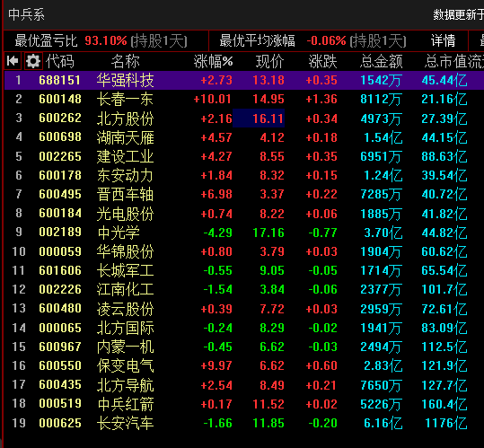The height and width of the screenshot is (448, 484).
Task: Sort by the 代码 column header
Action: (x=60, y=61)
